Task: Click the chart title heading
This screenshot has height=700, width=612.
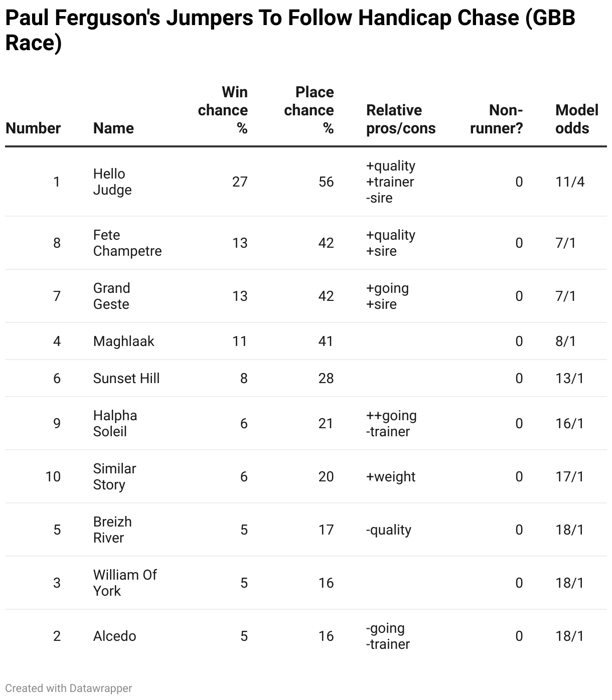Action: (x=290, y=31)
